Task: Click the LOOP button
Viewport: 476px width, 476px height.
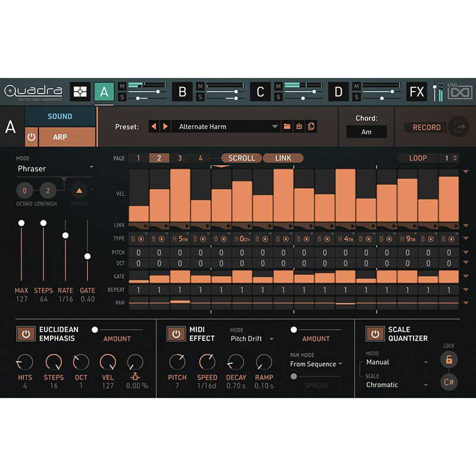Action: point(418,158)
